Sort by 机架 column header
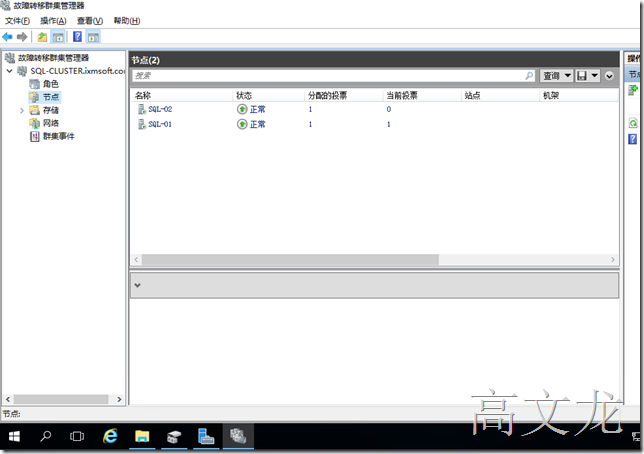The image size is (644, 454). coord(579,96)
